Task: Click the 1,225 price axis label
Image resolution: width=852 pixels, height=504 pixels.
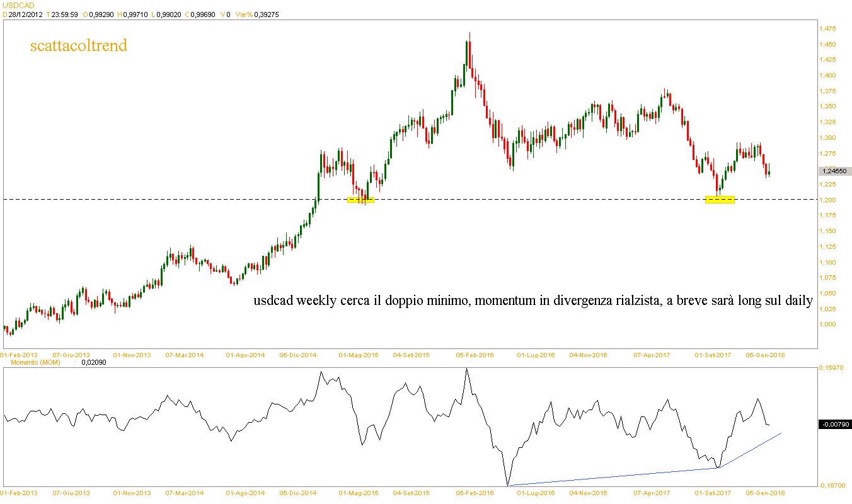Action: (827, 185)
